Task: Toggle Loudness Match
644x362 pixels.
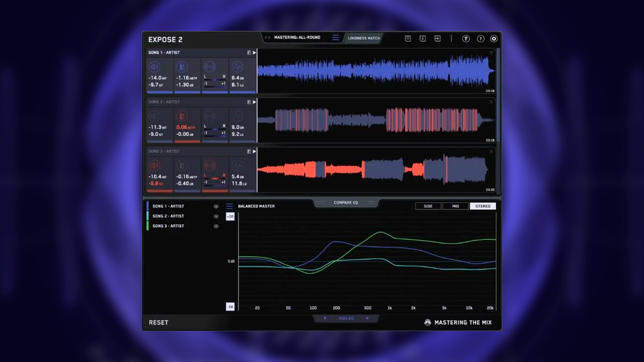Action: coord(364,38)
